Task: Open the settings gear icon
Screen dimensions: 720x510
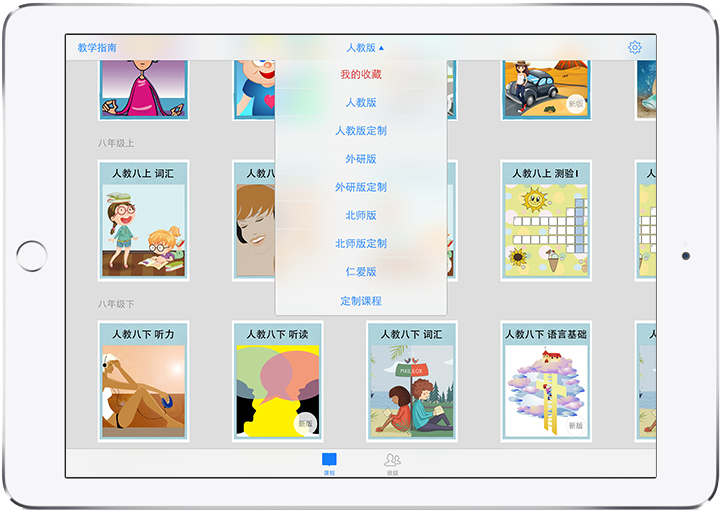Action: 635,47
